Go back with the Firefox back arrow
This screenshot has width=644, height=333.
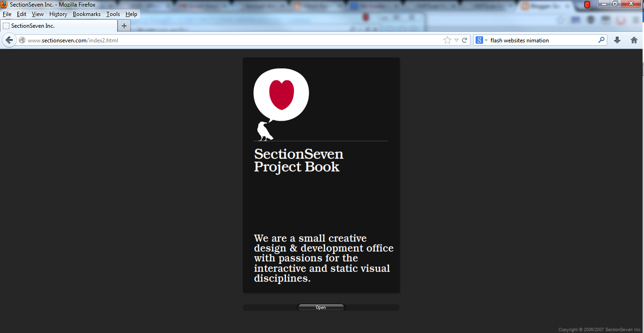coord(9,40)
